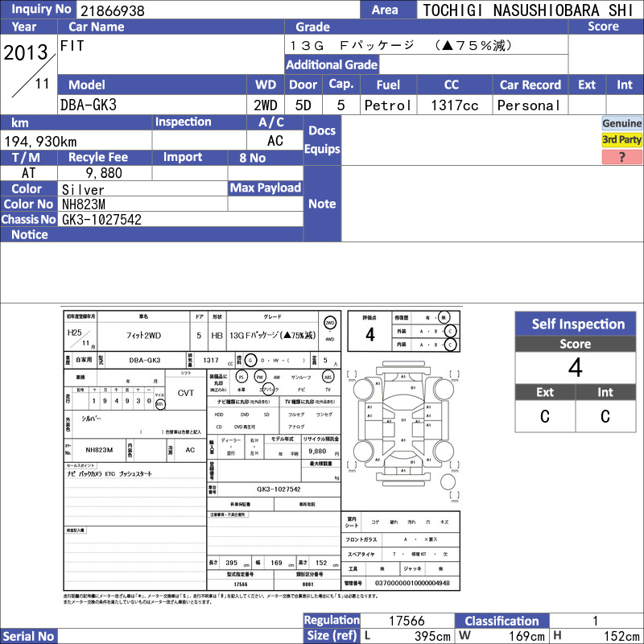Click the Self Inspection score value 4
644x644 pixels.
(575, 367)
